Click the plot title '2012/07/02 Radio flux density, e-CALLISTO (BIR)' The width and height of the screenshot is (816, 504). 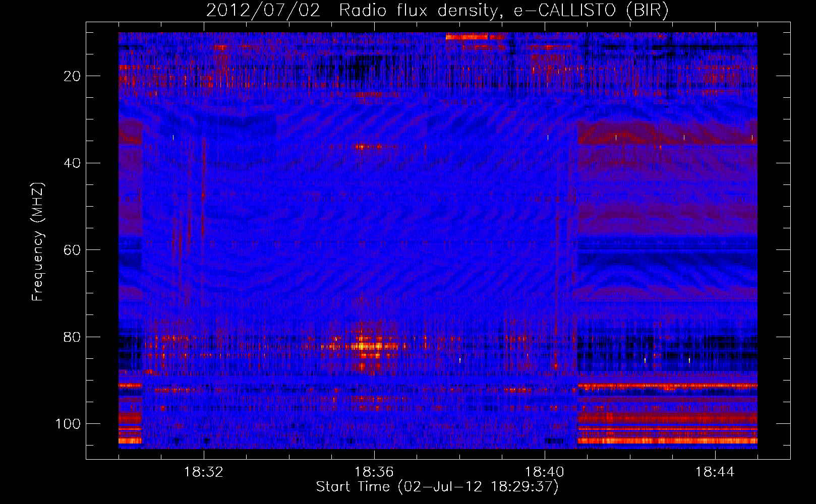tap(437, 11)
